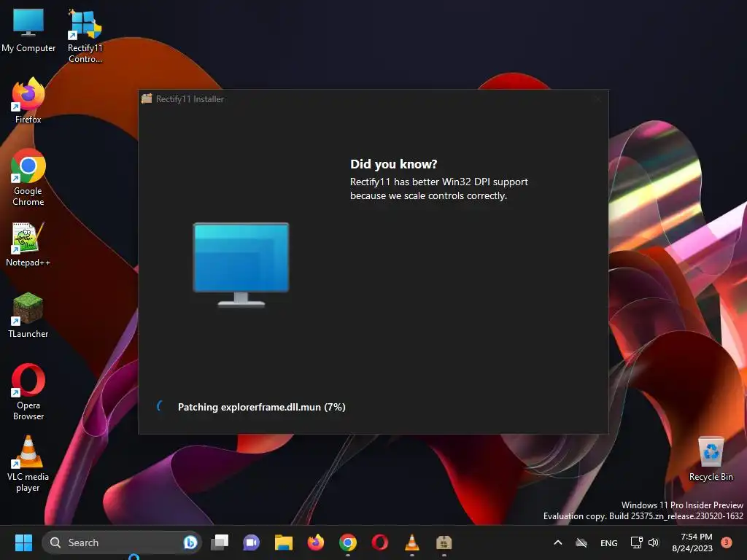Launch Opera from the taskbar
The image size is (747, 560).
click(x=379, y=542)
